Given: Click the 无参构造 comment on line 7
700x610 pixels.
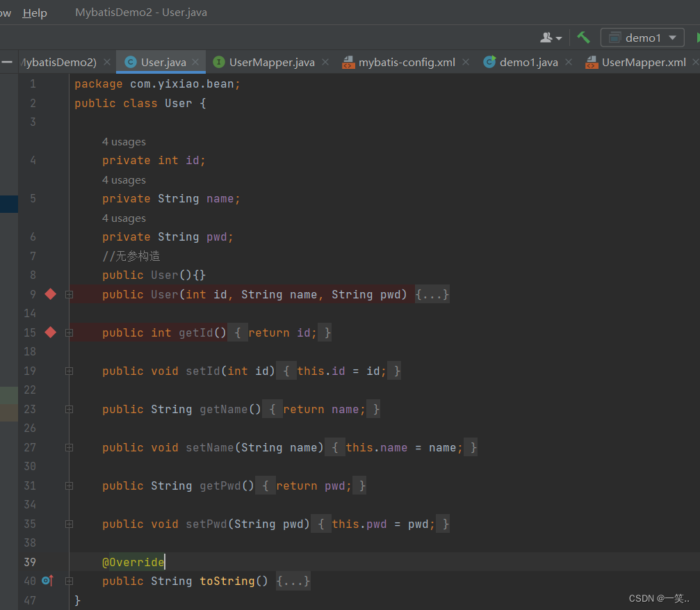Looking at the screenshot, I should [131, 256].
